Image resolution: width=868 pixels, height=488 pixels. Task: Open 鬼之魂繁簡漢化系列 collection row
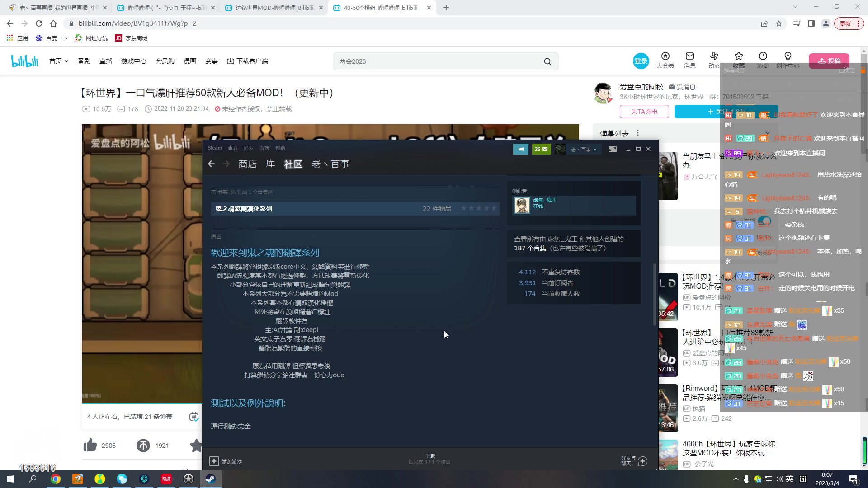coord(355,209)
